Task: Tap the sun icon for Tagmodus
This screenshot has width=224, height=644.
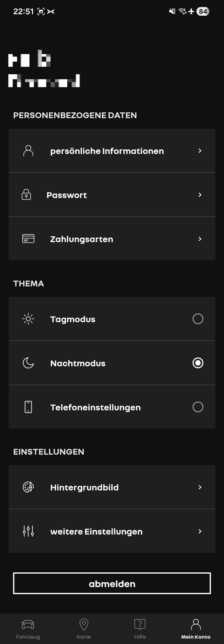Action: pyautogui.click(x=28, y=319)
